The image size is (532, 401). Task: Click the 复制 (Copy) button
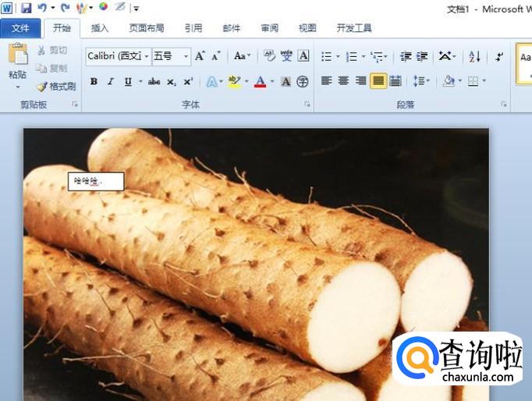[52, 69]
